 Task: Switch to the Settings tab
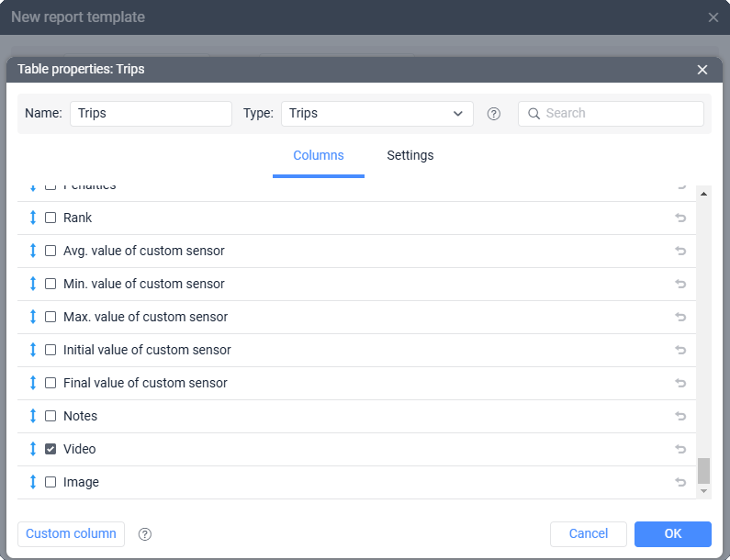click(410, 156)
